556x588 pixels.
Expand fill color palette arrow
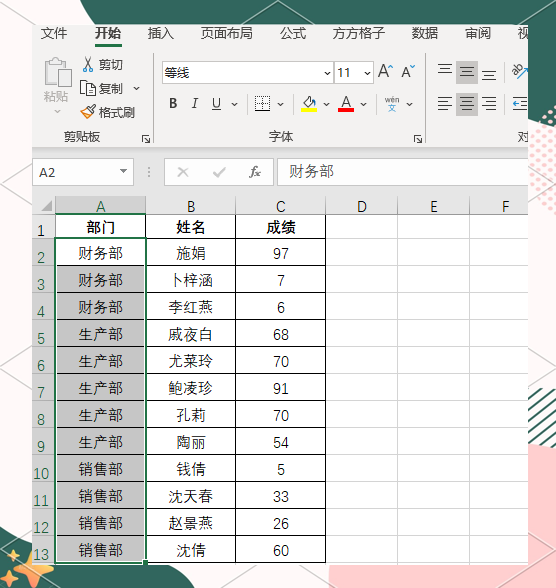tap(327, 104)
